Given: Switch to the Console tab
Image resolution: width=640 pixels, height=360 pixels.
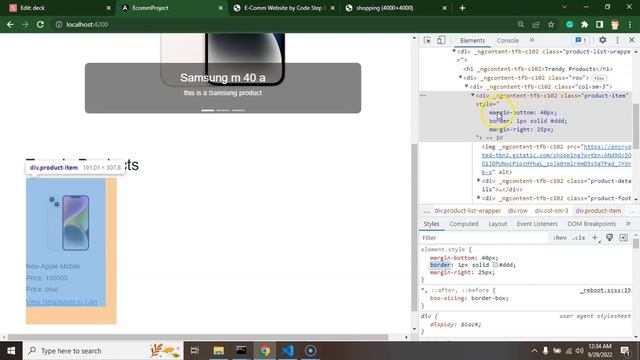Looking at the screenshot, I should coord(507,40).
